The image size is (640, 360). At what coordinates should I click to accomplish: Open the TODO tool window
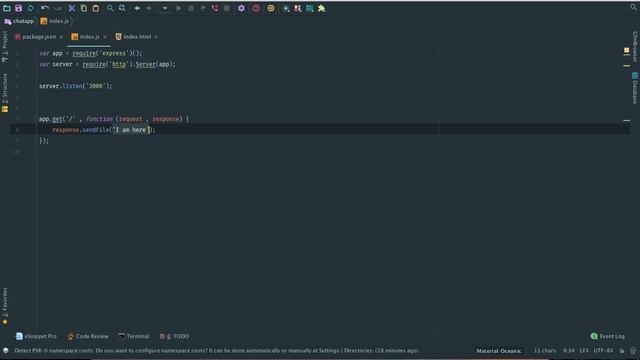pos(174,336)
